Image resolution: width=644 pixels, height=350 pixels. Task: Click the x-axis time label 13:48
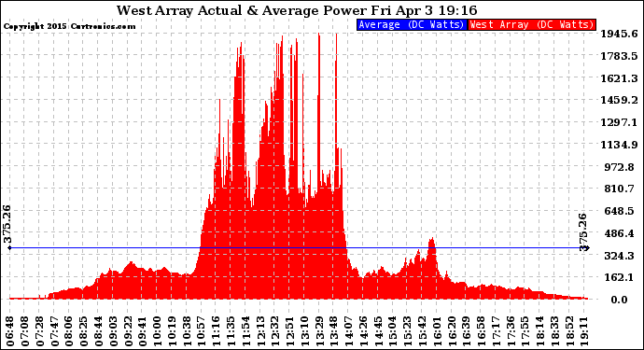point(334,331)
